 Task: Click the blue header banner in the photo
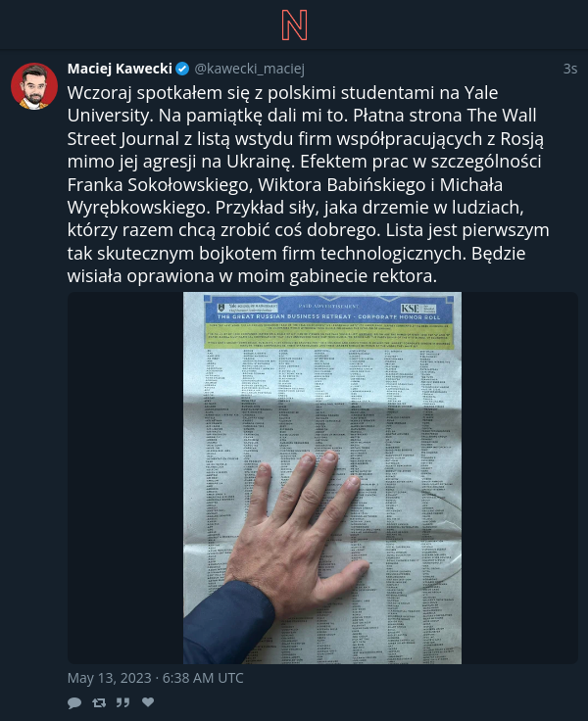point(330,312)
